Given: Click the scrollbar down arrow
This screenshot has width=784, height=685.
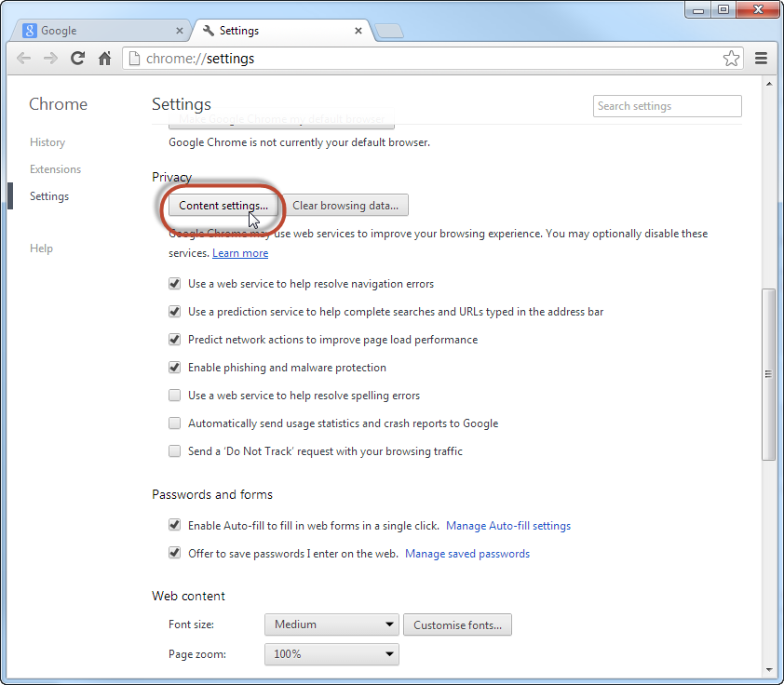Looking at the screenshot, I should pos(768,670).
